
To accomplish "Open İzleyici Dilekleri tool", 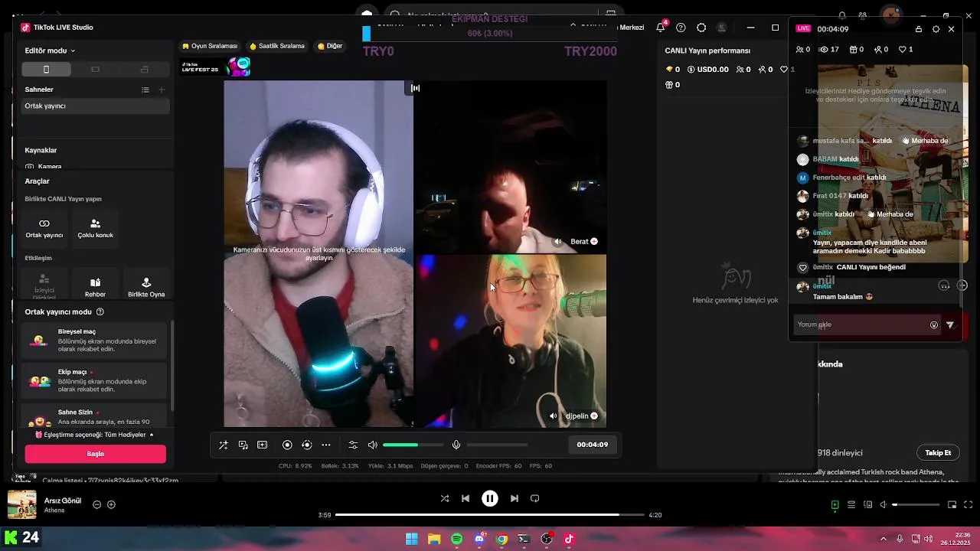I will pyautogui.click(x=44, y=285).
